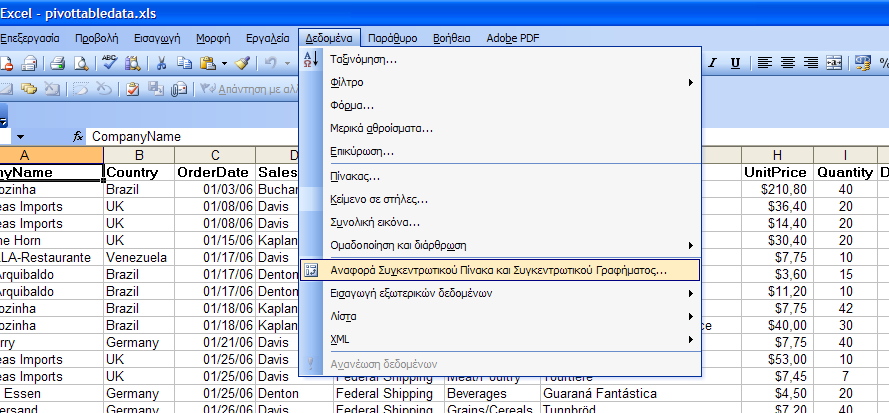Click the stacked comments icon in Reviewing toolbar
This screenshot has width=889, height=413.
coord(28,88)
